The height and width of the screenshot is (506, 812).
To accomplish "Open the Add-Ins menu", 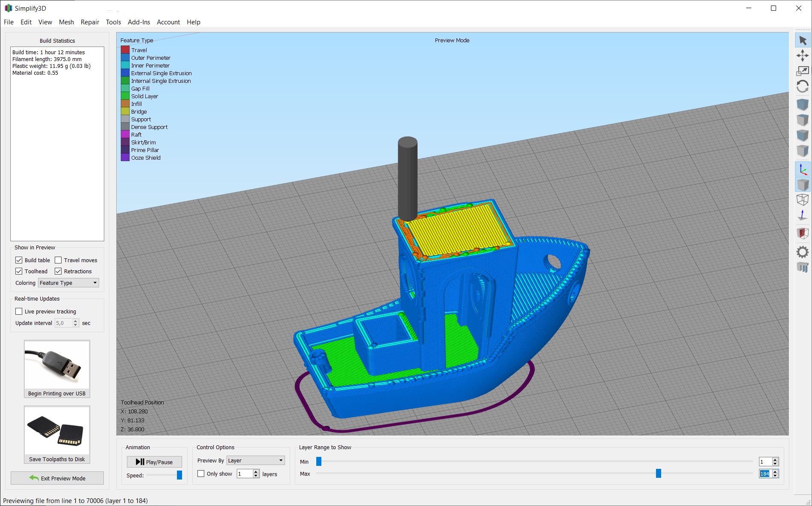I will (x=139, y=22).
